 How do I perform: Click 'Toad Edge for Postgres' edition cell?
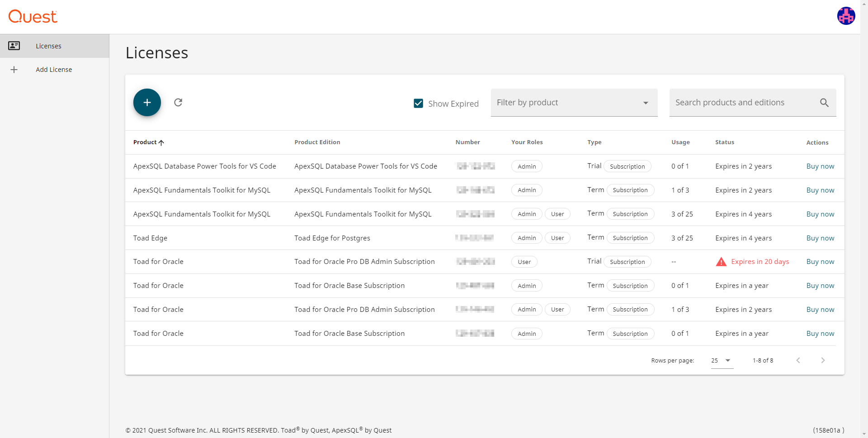[332, 238]
